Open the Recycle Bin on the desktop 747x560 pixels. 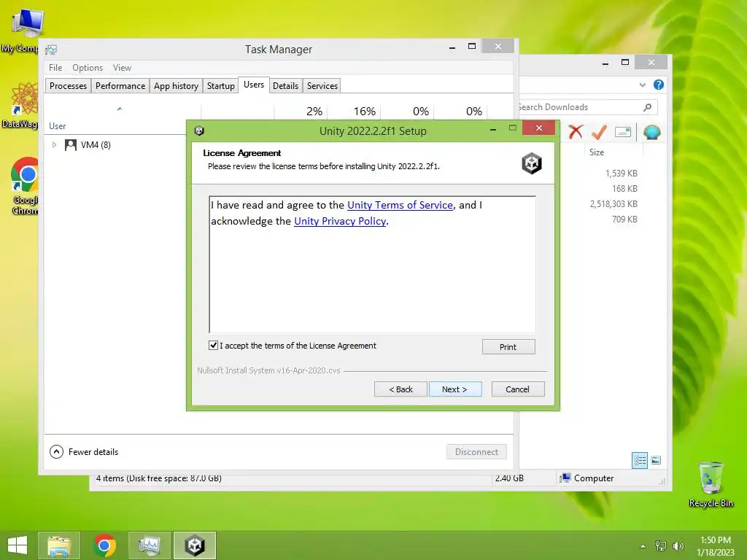tap(711, 485)
